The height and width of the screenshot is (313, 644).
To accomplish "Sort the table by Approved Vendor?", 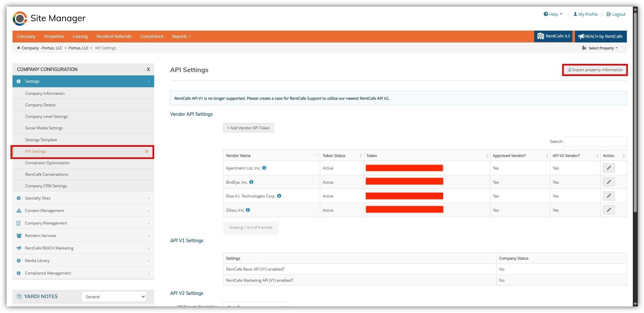I will point(520,155).
